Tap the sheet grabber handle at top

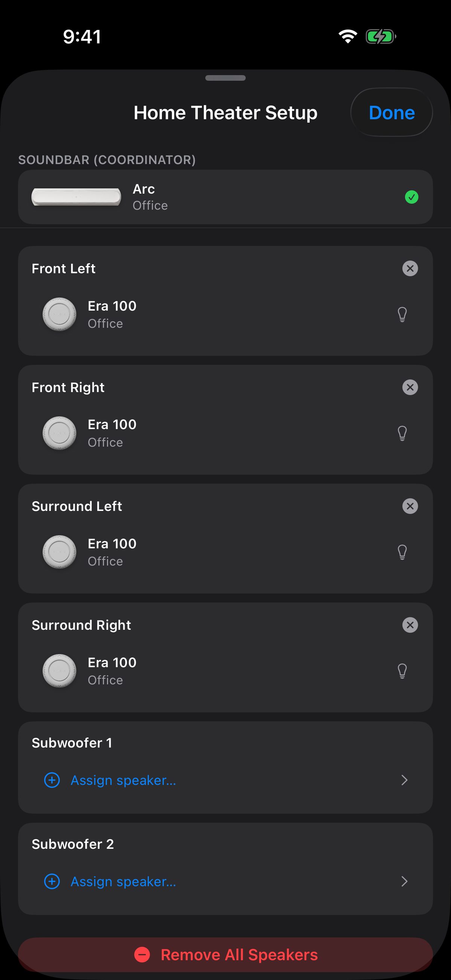click(225, 78)
